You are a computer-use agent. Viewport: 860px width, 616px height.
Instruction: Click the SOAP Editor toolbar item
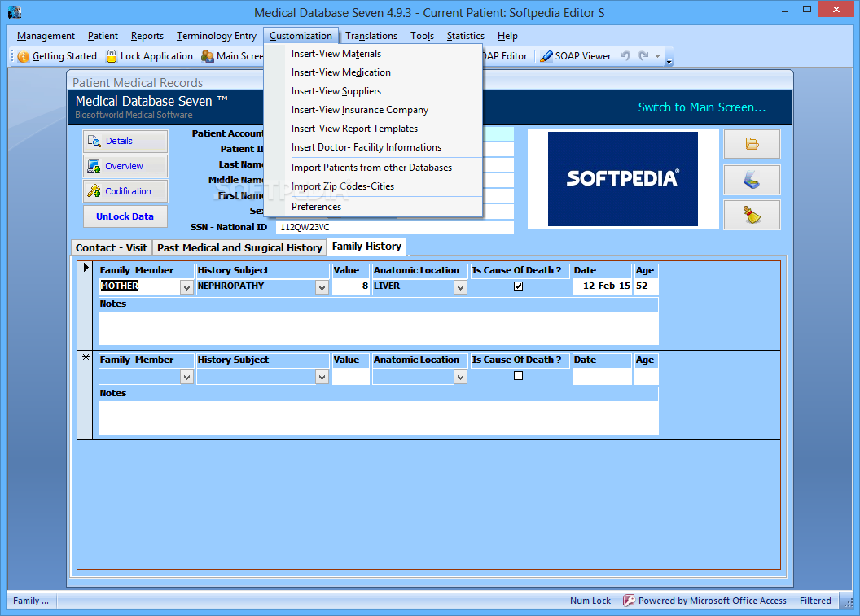click(505, 56)
